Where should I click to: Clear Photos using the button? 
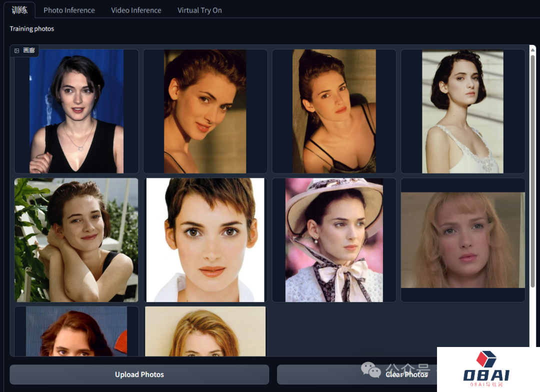point(406,374)
